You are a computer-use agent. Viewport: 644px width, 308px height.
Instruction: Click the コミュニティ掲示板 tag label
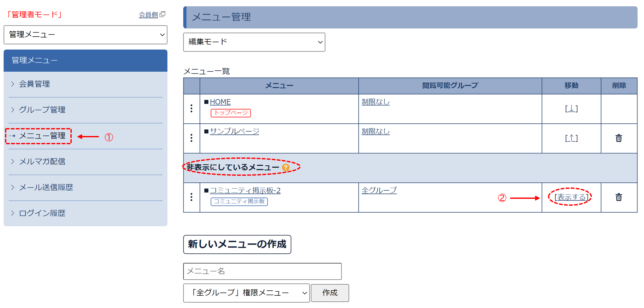pos(239,201)
